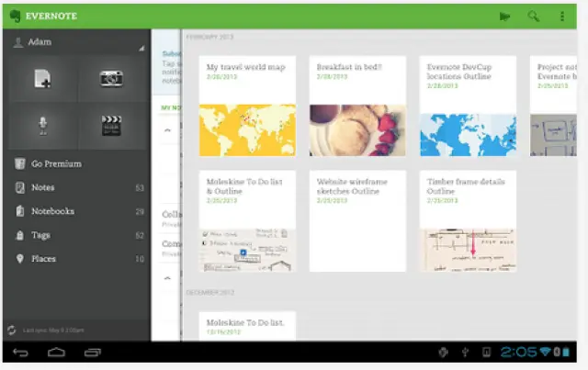Tap the sync icon beside Last sync
Image resolution: width=588 pixels, height=370 pixels.
coord(11,330)
